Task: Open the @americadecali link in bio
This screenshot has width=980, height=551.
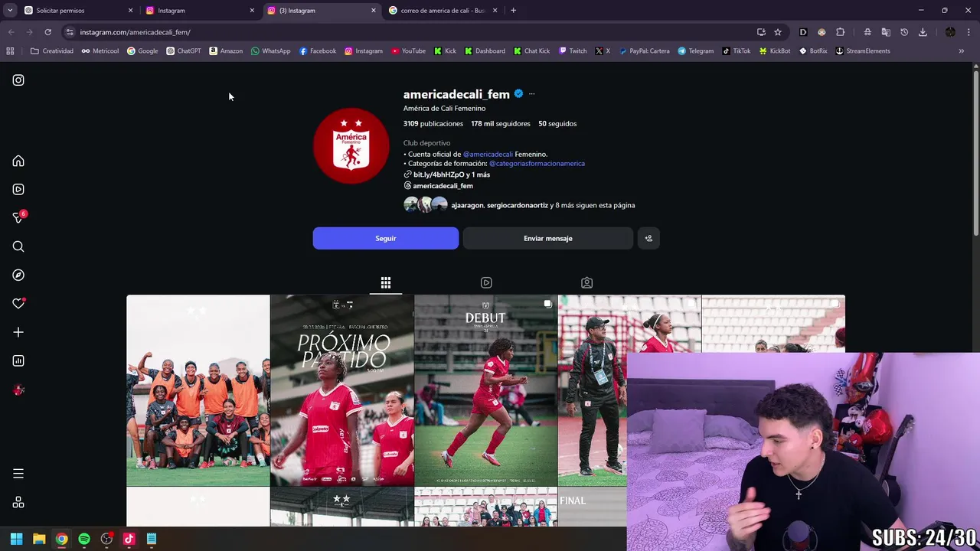Action: [x=488, y=154]
